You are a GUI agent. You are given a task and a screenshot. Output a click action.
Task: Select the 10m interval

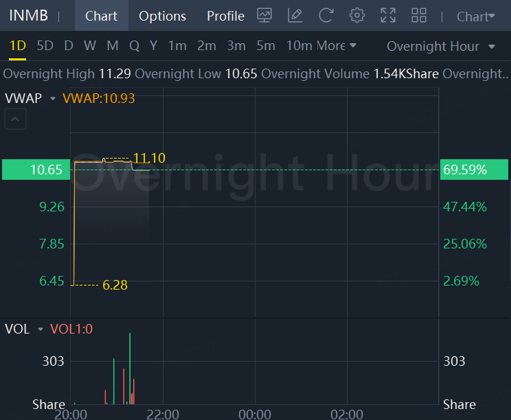pyautogui.click(x=299, y=46)
